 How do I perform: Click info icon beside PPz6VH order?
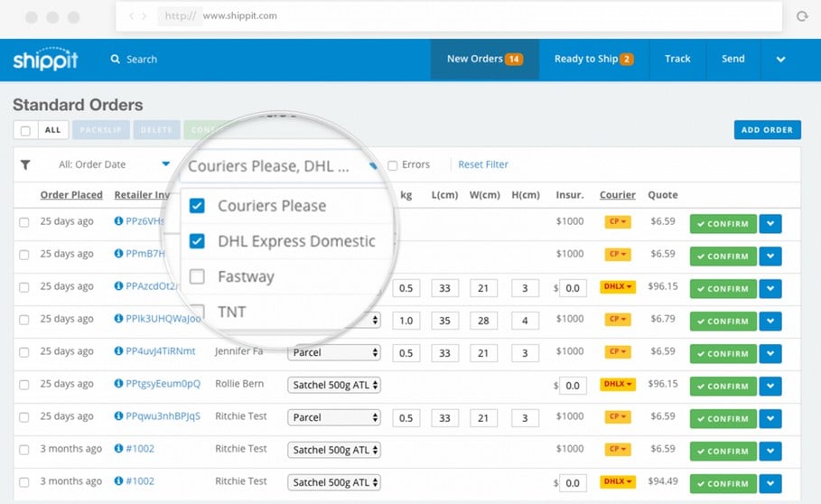(x=118, y=221)
